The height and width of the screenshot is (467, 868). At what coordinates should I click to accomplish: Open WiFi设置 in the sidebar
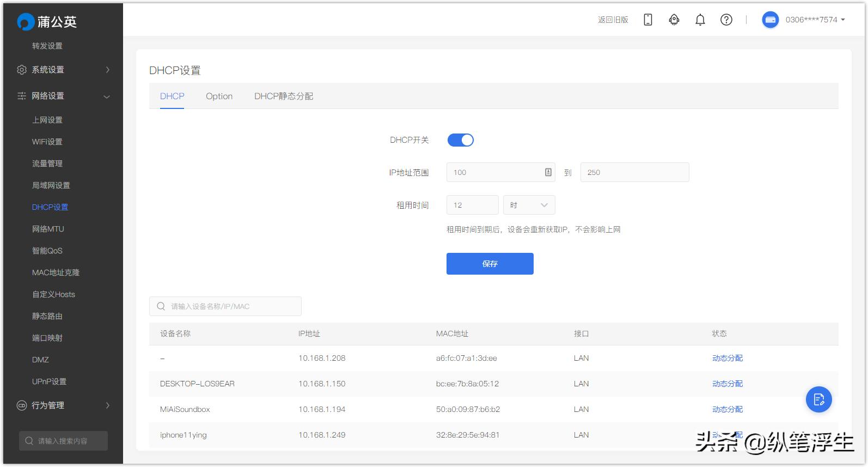47,142
